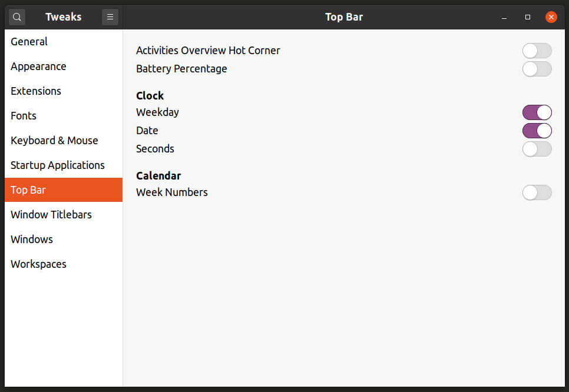Click the Clock section heading
Viewport: 569px width, 392px height.
[x=150, y=95]
